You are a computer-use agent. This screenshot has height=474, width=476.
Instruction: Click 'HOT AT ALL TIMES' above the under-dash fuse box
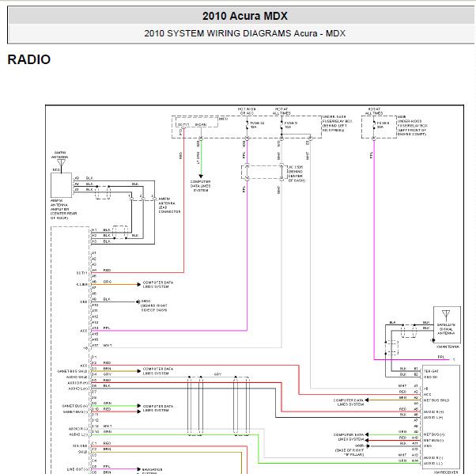tap(281, 111)
